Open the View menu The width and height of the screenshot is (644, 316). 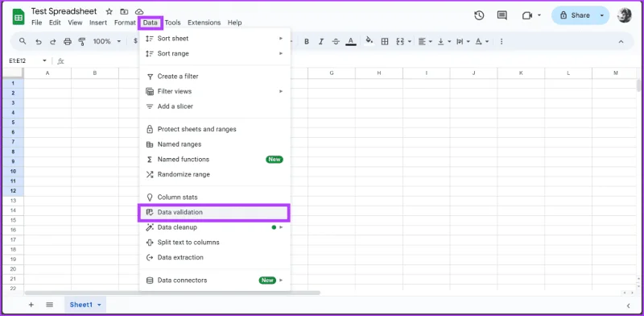(75, 23)
